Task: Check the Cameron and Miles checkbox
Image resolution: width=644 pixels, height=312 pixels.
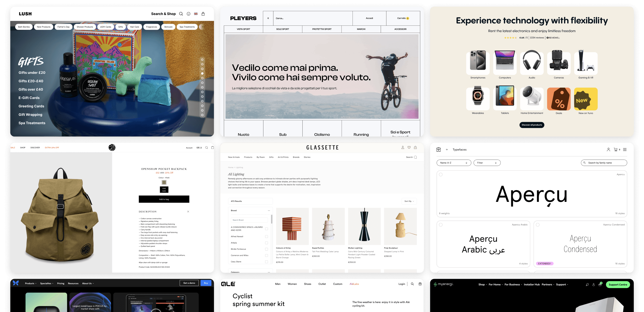Action: point(266,255)
